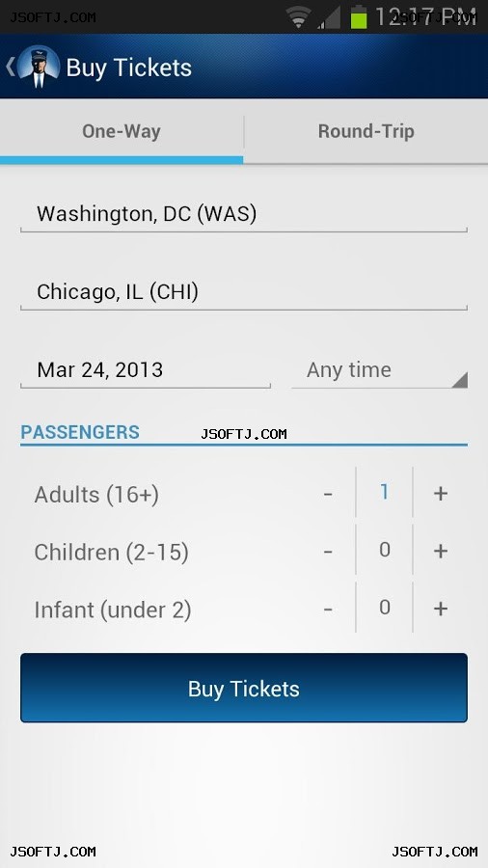Viewport: 488px width, 868px height.
Task: Tap the large Buy Tickets button
Action: tap(244, 688)
